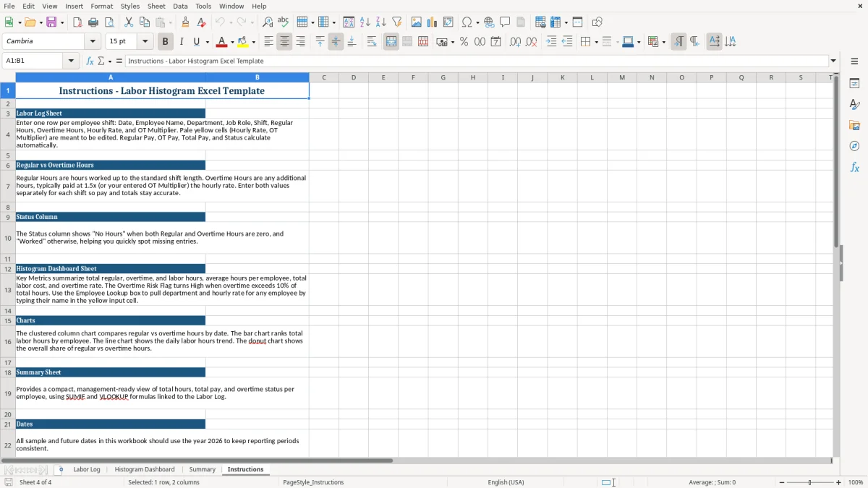Expand the formula bar
The width and height of the screenshot is (868, 488).
click(833, 61)
